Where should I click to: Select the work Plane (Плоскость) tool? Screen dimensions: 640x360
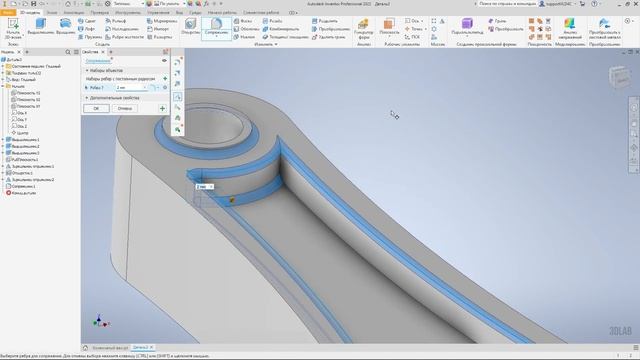pos(389,27)
